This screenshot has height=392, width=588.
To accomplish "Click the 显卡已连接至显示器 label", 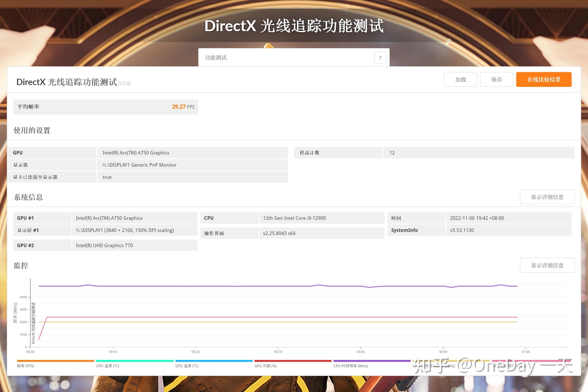I will 35,177.
